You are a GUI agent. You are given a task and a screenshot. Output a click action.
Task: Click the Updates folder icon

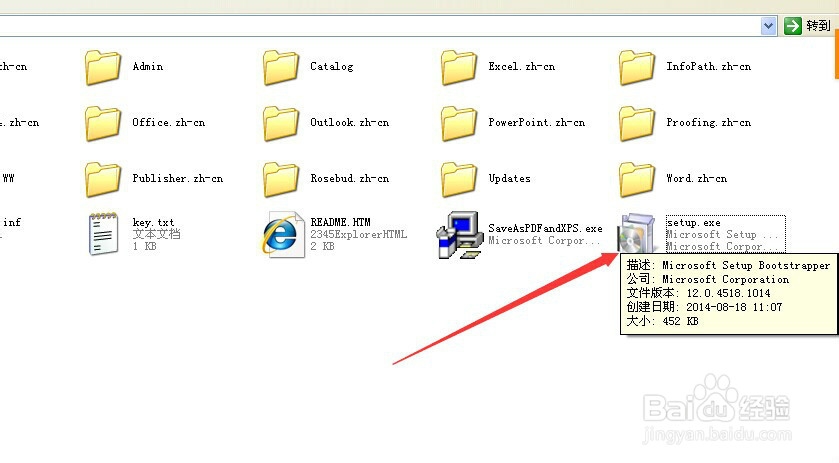[x=459, y=180]
